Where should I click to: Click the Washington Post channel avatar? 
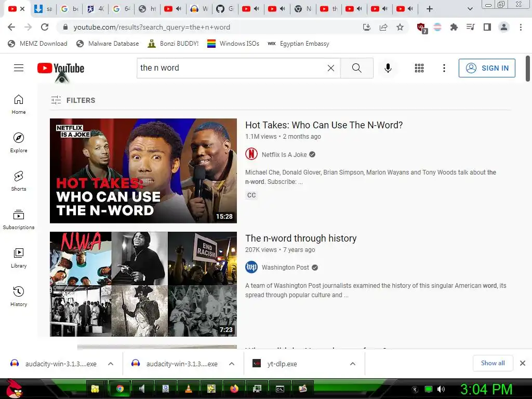click(x=251, y=268)
